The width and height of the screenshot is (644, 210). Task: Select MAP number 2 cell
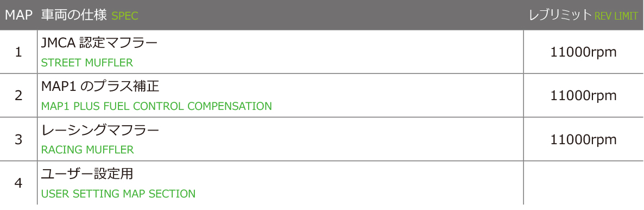[x=18, y=96]
